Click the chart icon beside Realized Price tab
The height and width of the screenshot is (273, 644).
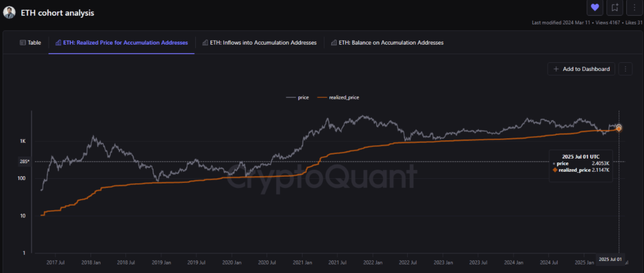coord(59,43)
